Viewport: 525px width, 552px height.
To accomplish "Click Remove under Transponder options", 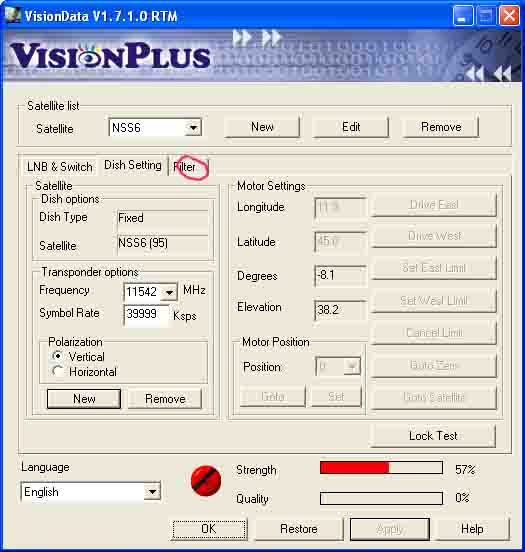I will pos(165,399).
